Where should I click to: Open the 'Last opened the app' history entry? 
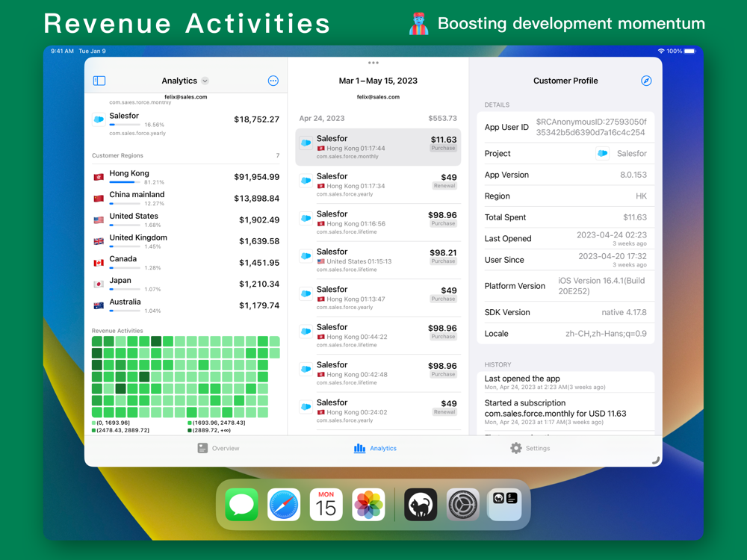tap(565, 382)
